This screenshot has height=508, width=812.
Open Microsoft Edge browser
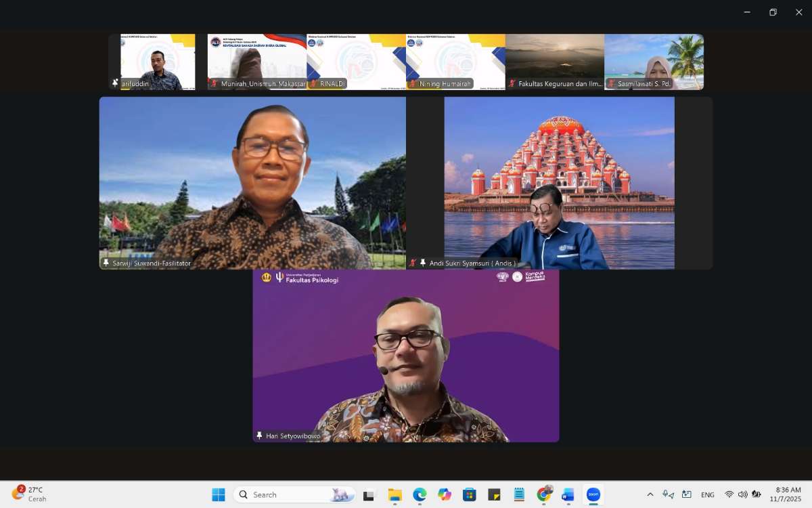click(x=420, y=494)
